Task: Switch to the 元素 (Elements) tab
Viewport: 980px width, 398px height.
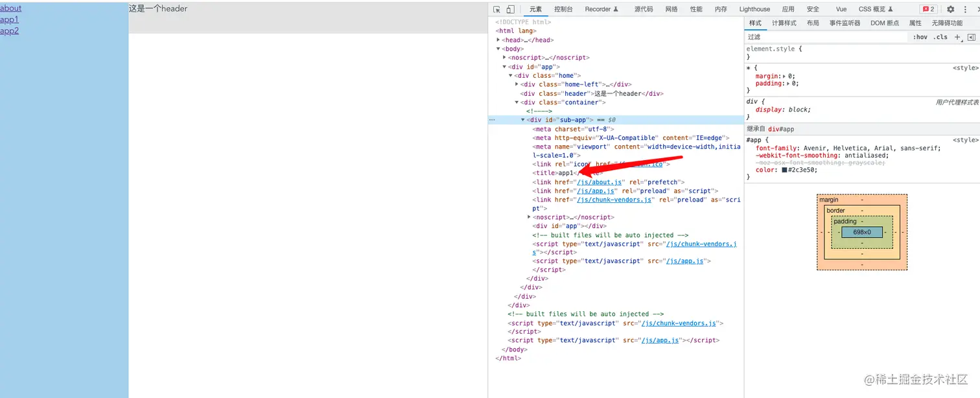Action: (x=535, y=9)
